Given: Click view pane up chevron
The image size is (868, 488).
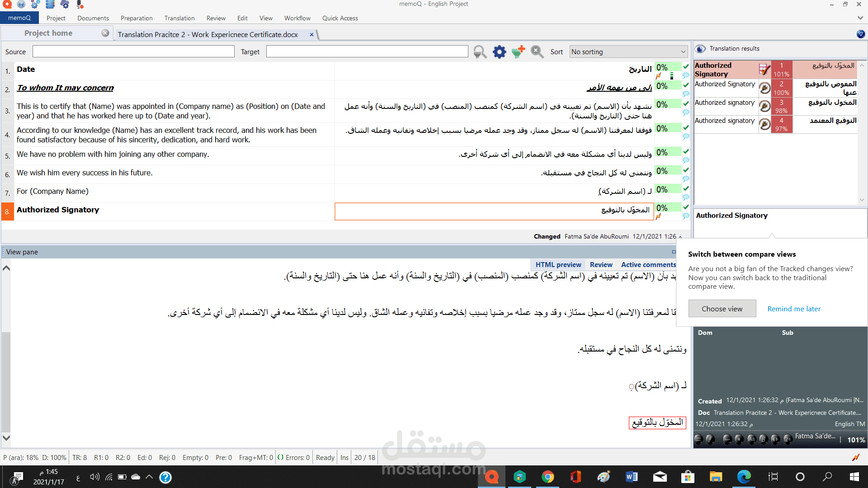Looking at the screenshot, I should pyautogui.click(x=6, y=268).
